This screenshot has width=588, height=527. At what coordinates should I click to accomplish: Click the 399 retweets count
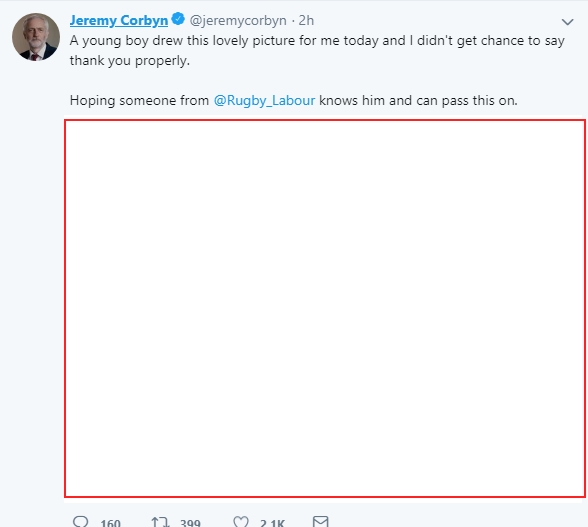click(x=190, y=522)
